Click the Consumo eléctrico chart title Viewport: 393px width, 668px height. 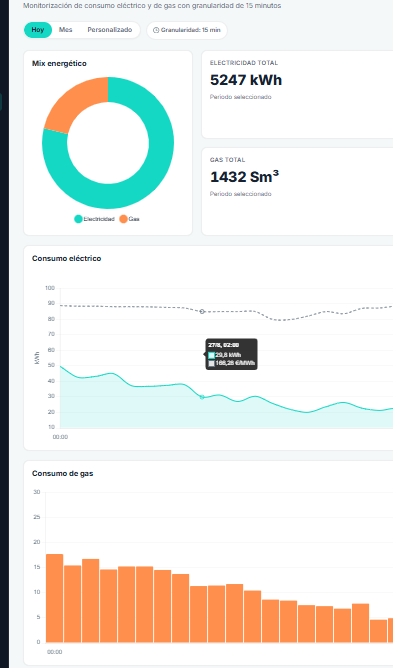coord(66,259)
